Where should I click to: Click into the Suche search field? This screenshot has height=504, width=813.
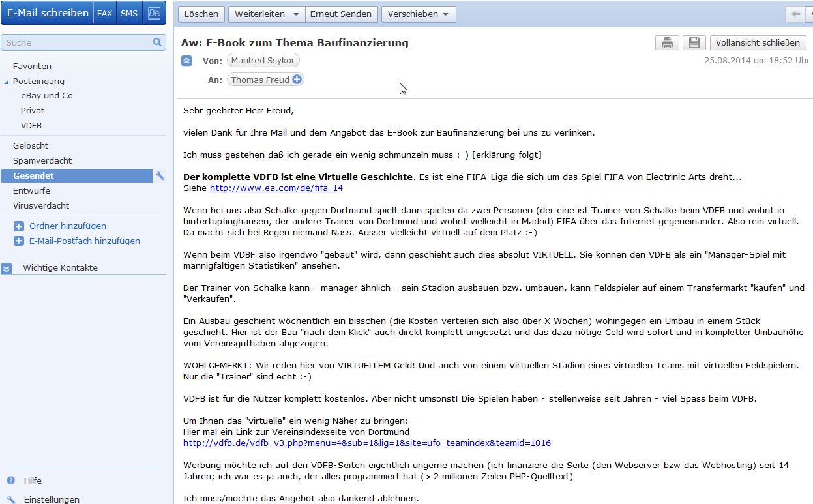pos(77,42)
